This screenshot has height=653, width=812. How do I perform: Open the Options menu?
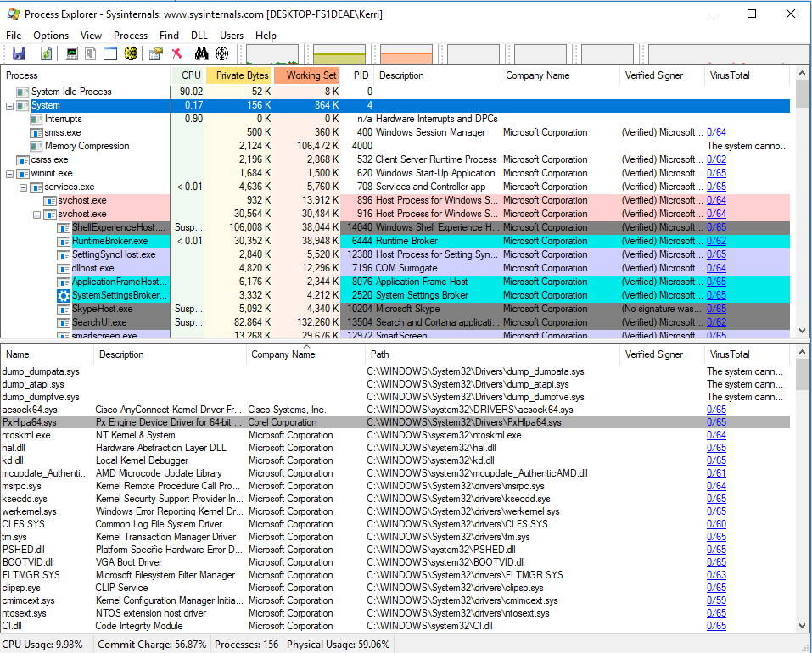[51, 36]
